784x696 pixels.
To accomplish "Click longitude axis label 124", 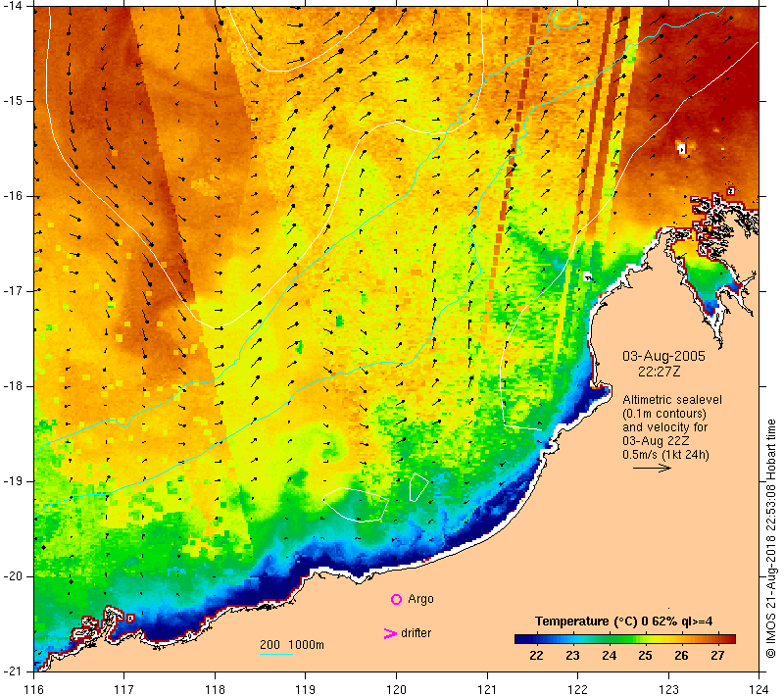I will point(759,689).
